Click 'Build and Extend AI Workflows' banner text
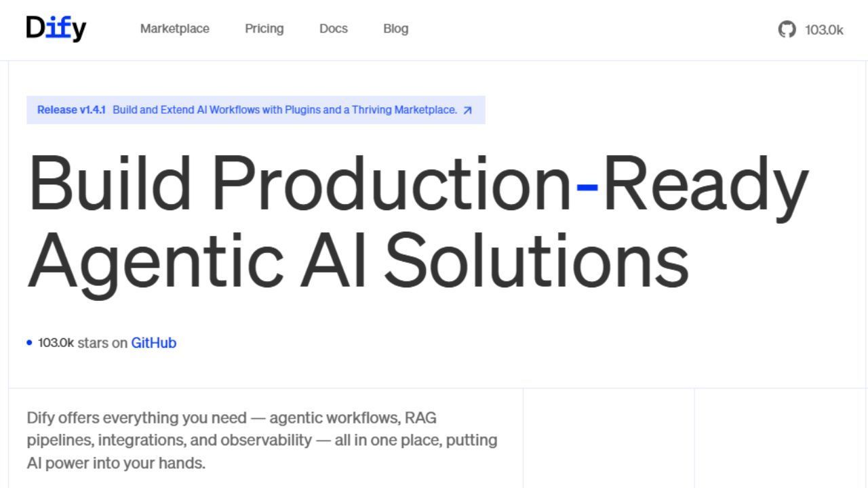868x488 pixels. 285,110
